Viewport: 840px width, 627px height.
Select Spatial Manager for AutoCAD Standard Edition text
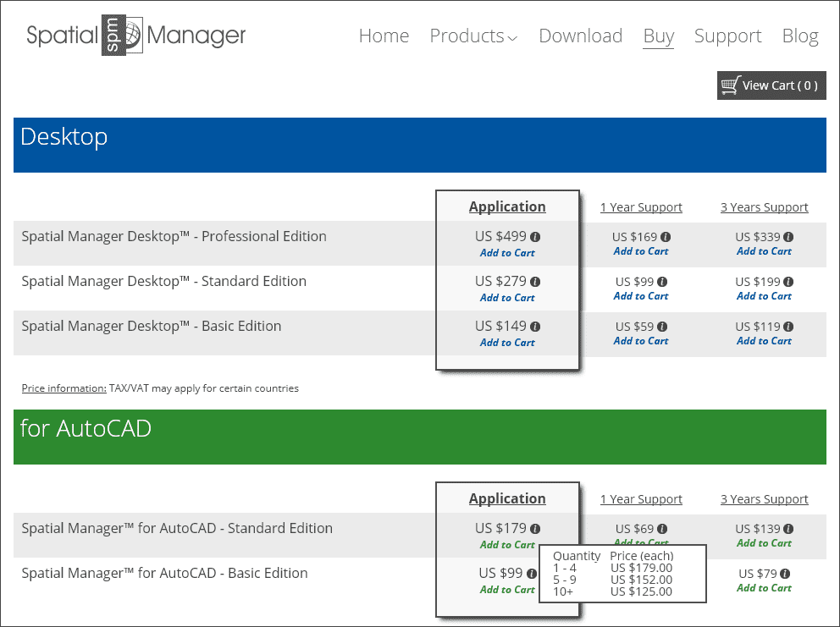[177, 529]
